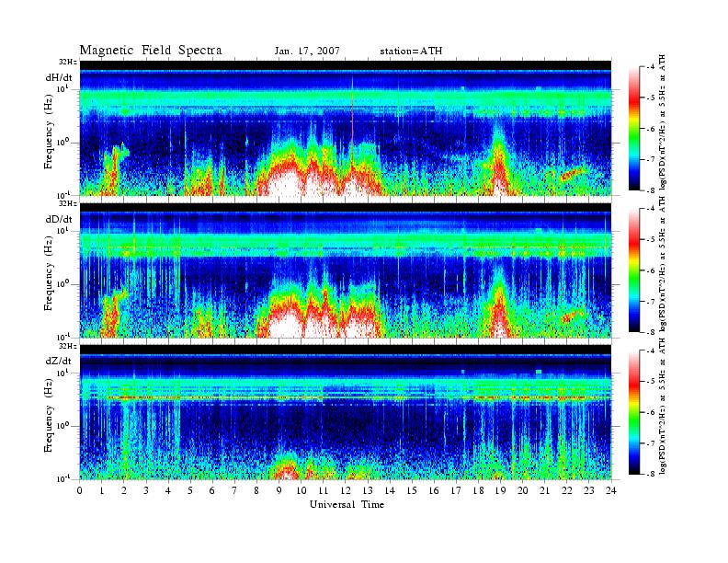Click the "station=ATH" label
Viewport: 728px width, 563px height.
tap(411, 52)
